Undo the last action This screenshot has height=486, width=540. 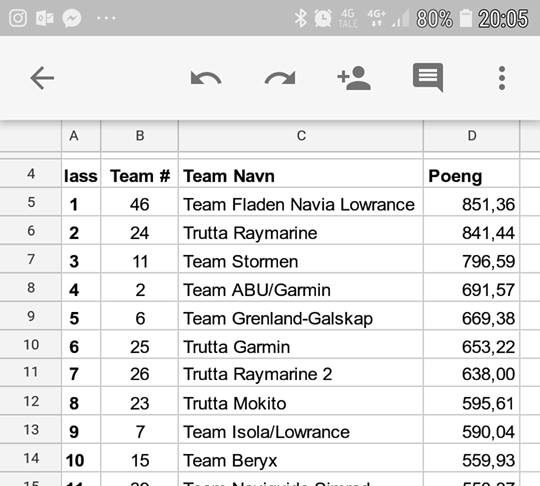click(206, 78)
